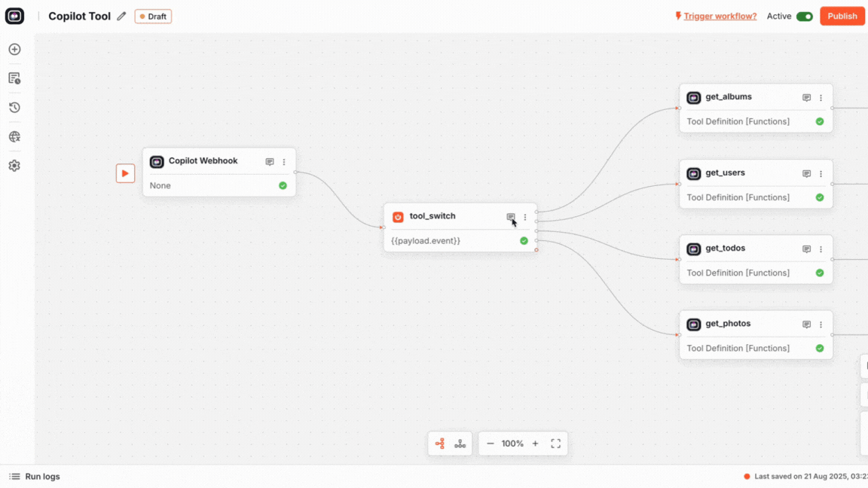Click the Draft status badge

153,17
